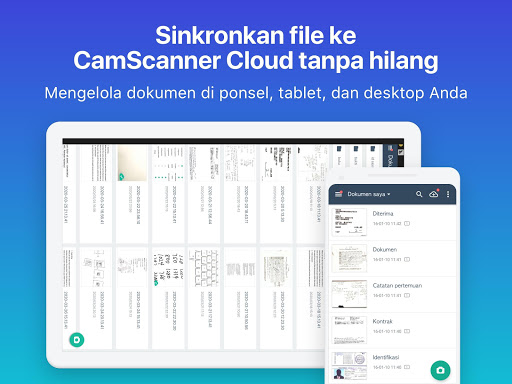Click page count icon beside Identifikasi date

pos(407,367)
